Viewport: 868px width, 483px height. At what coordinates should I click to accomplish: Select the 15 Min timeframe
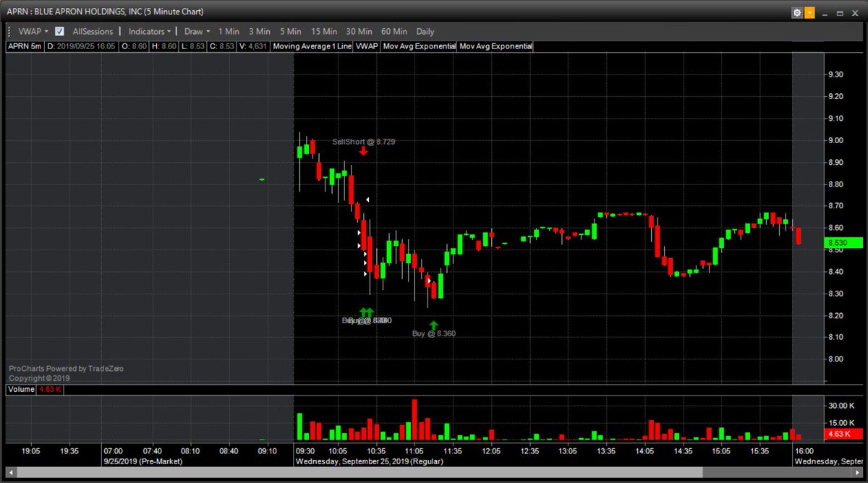[324, 31]
